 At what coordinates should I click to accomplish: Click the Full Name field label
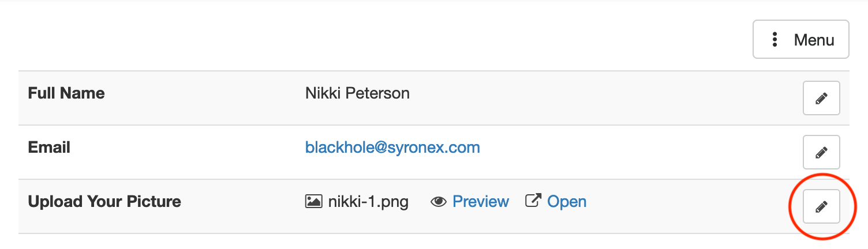pyautogui.click(x=66, y=93)
